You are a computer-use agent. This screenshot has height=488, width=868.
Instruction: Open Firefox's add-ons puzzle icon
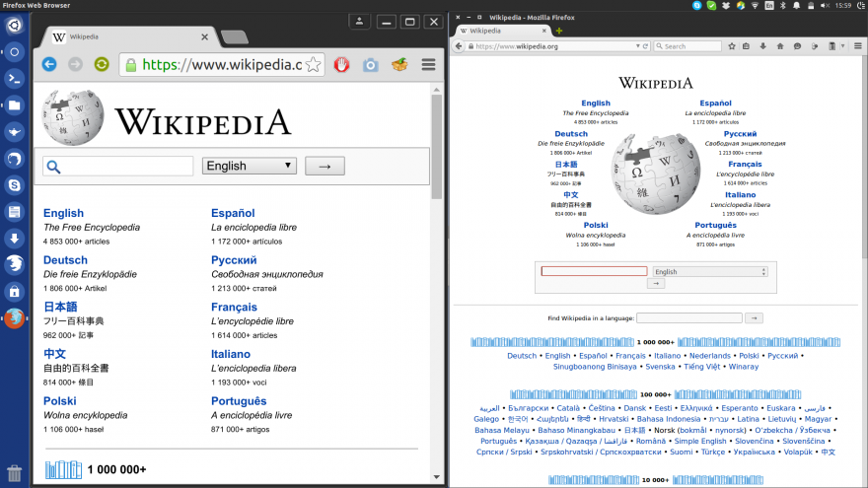click(x=815, y=46)
